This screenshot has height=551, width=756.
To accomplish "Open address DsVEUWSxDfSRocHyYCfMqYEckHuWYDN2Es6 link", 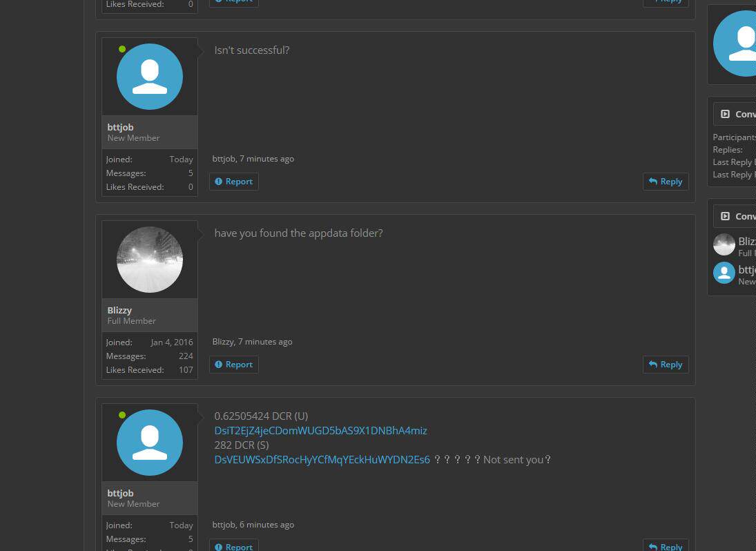I will (x=322, y=460).
